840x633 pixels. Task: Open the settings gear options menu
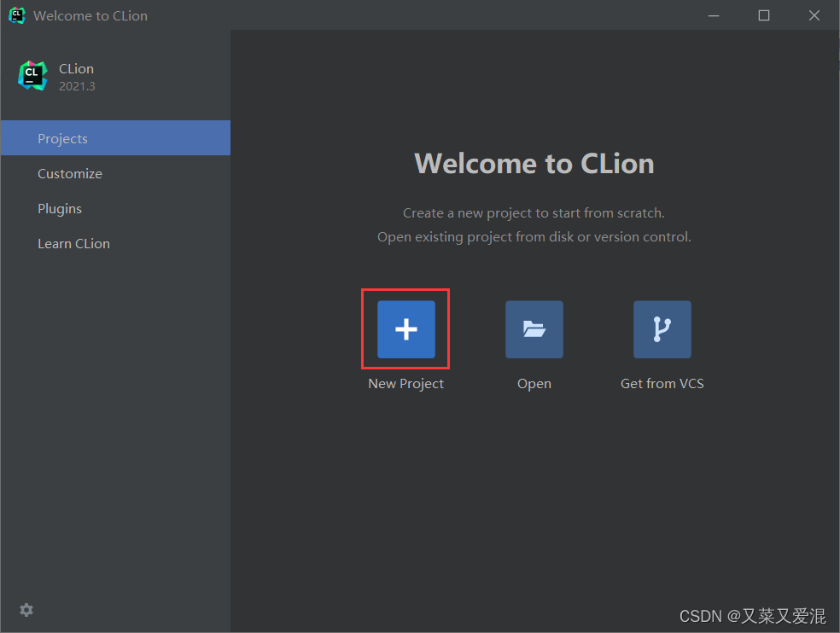[x=26, y=610]
